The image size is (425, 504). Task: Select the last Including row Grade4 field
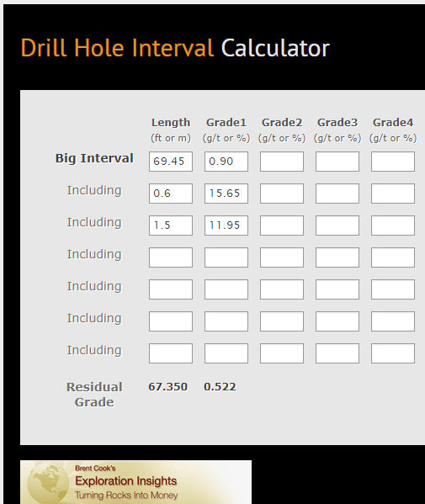click(x=393, y=353)
